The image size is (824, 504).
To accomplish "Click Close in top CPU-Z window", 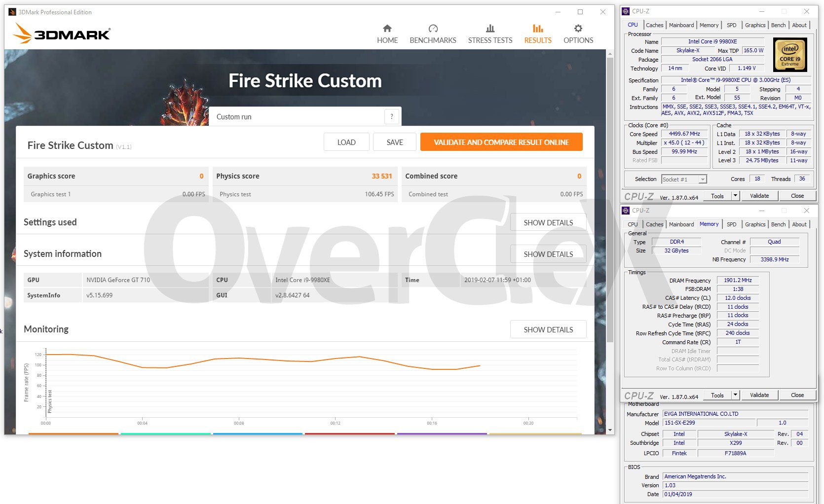I will pyautogui.click(x=797, y=196).
